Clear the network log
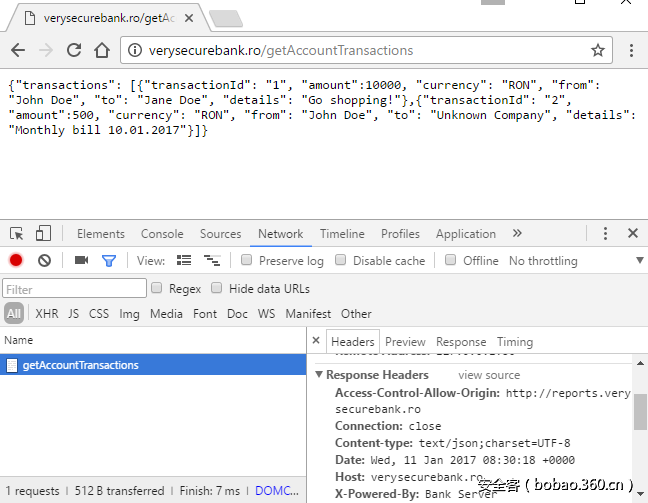This screenshot has width=648, height=503. point(44,260)
